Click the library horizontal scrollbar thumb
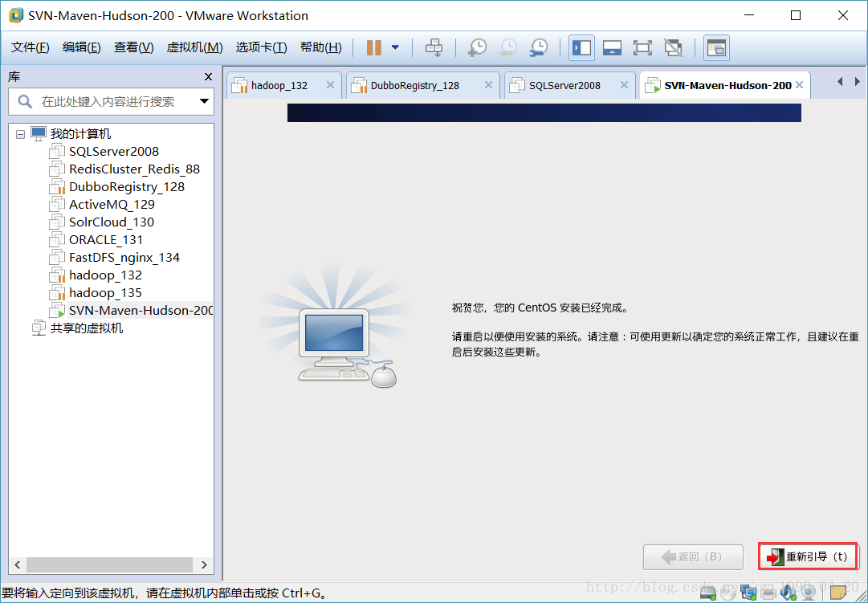The image size is (868, 603). [110, 564]
